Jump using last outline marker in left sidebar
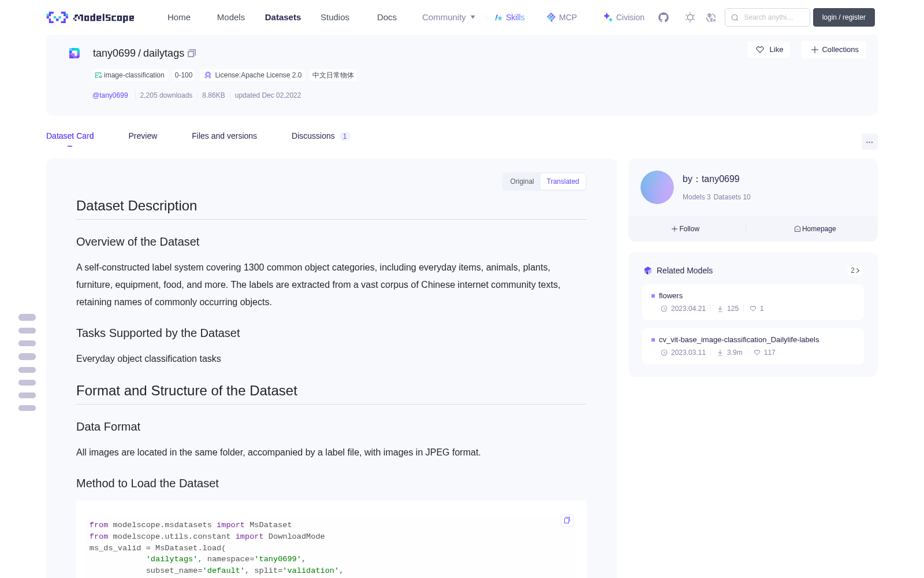The height and width of the screenshot is (578, 924). pos(27,408)
